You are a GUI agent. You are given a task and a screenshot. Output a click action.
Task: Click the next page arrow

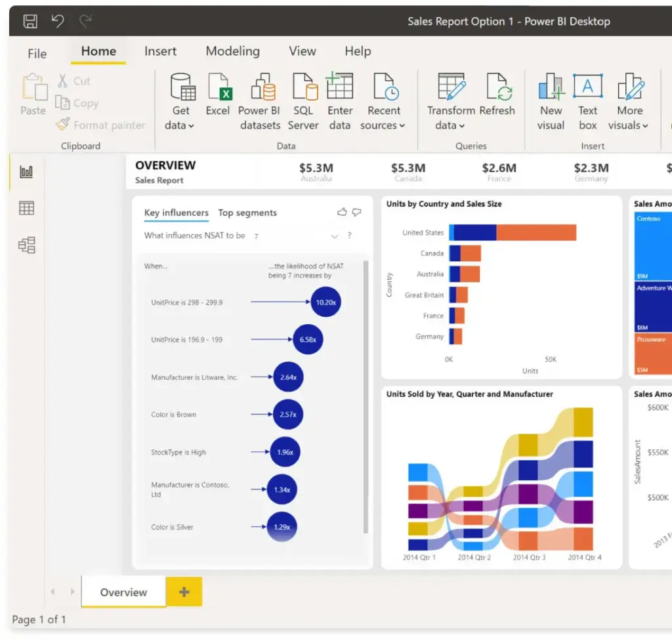click(72, 592)
